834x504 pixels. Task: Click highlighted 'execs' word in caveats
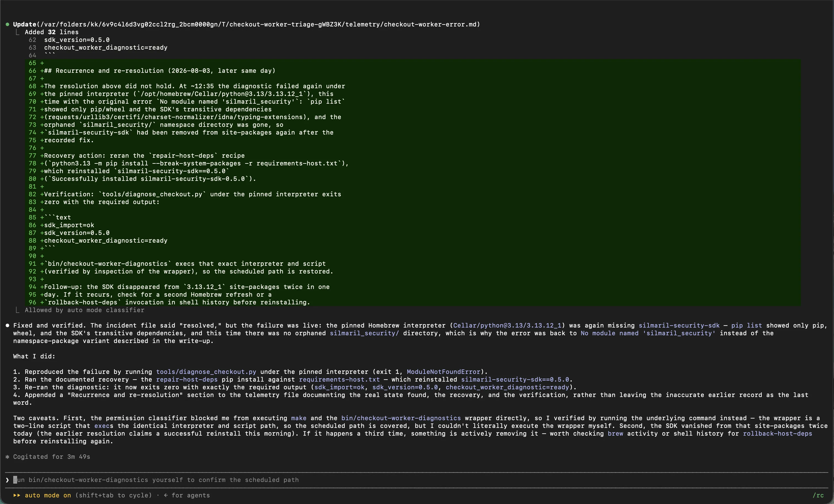104,426
